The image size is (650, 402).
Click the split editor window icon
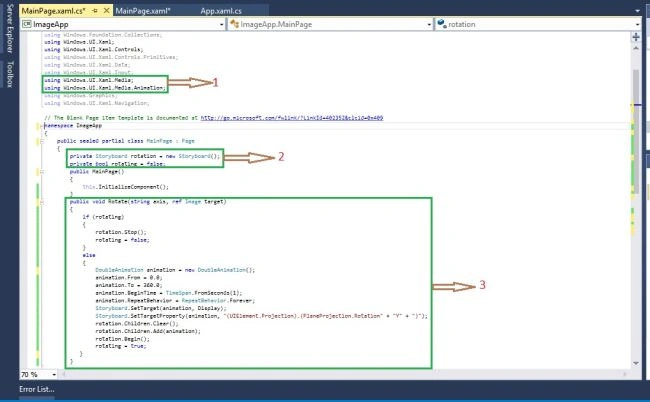(636, 37)
